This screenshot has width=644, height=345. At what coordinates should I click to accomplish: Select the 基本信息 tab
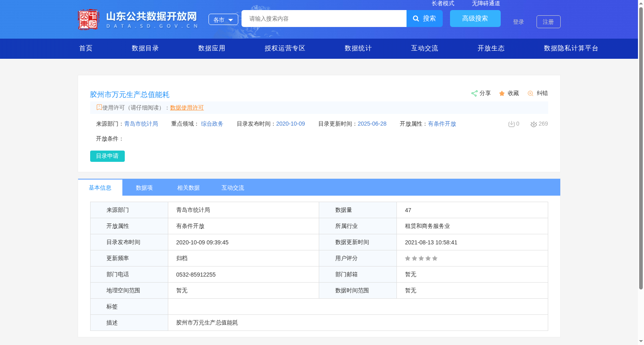pos(100,188)
